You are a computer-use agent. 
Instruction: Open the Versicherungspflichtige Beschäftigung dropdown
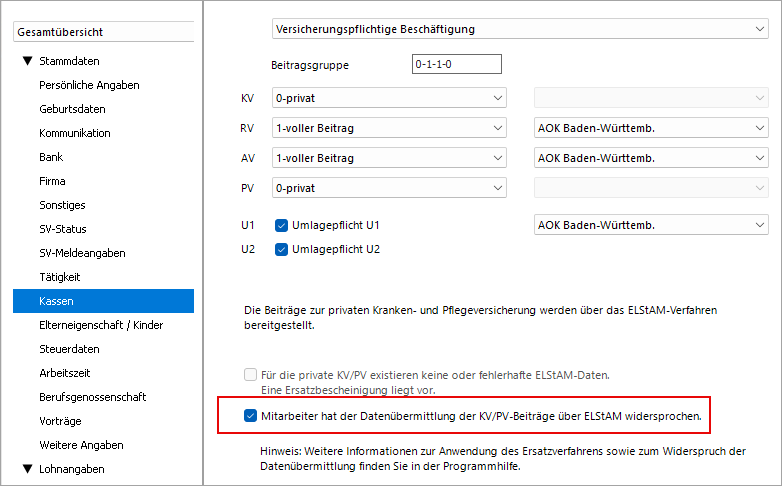pos(519,29)
